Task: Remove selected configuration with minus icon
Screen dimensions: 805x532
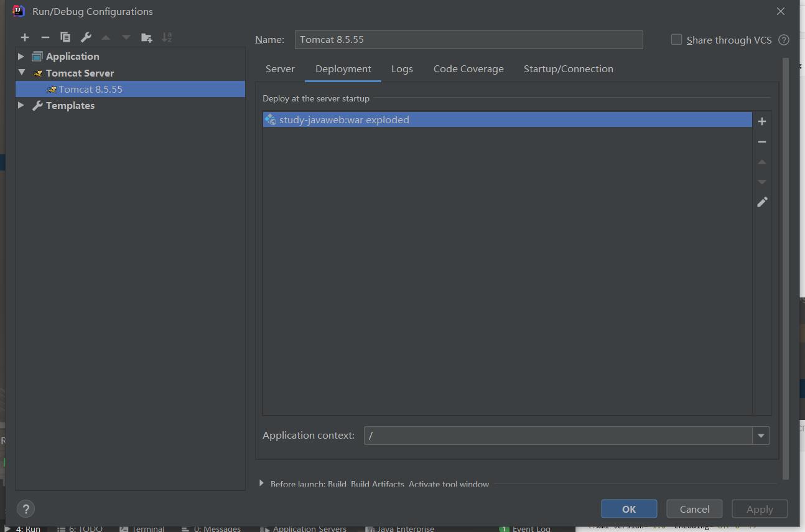Action: [x=45, y=37]
